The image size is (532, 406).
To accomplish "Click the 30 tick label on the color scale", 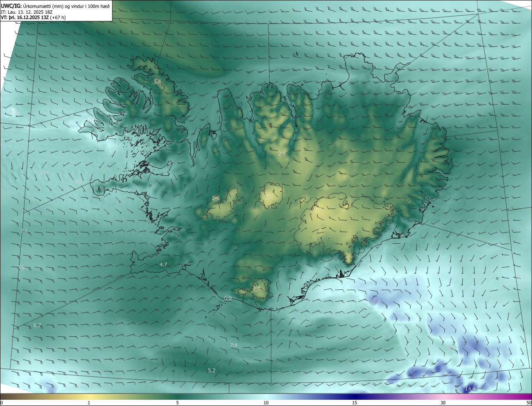I will click(443, 403).
